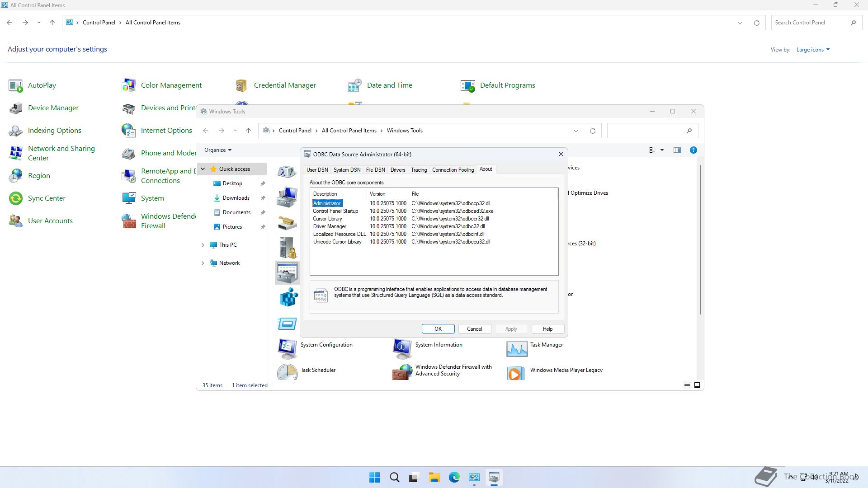Open Default Programs icon

point(468,85)
